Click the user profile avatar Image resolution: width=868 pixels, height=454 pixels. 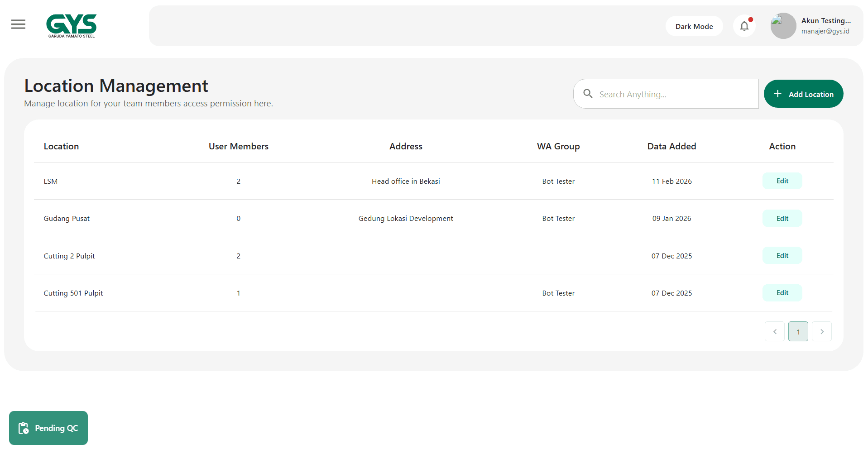click(783, 26)
